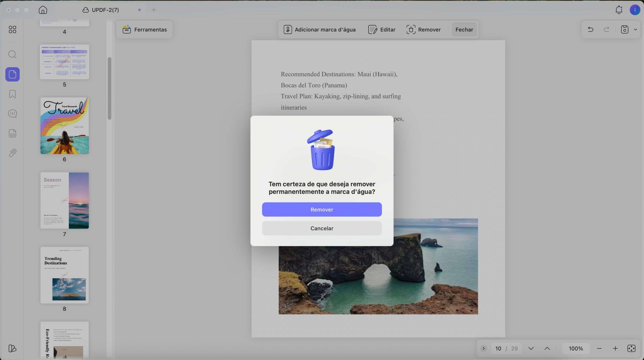Click the page number input field
This screenshot has width=644, height=360.
click(498, 348)
